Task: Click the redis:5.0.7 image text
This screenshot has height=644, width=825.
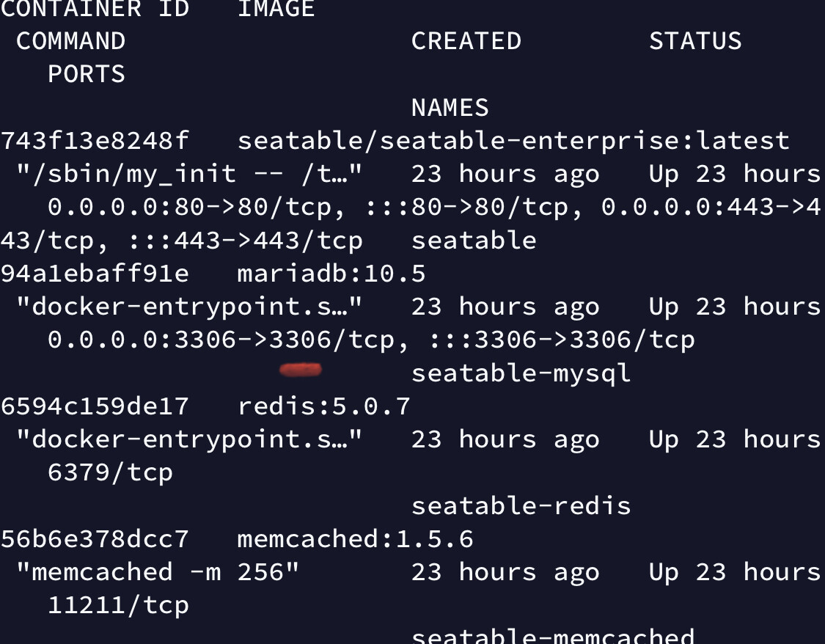Action: 323,406
